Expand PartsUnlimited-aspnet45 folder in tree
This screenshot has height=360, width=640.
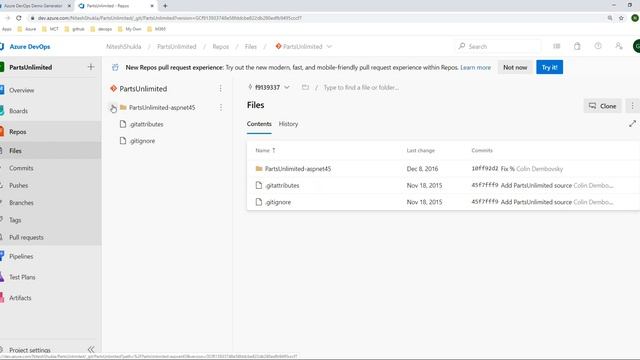tap(113, 108)
